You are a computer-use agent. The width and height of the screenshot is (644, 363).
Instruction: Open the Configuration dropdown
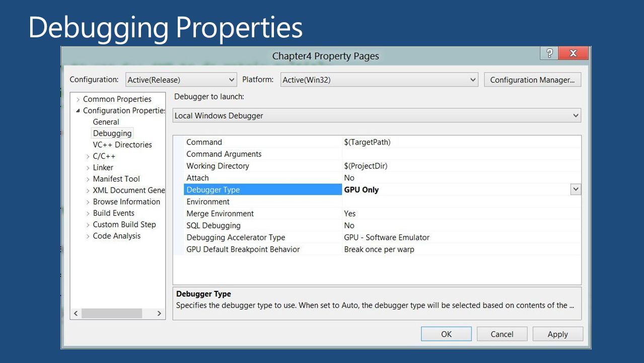[181, 80]
